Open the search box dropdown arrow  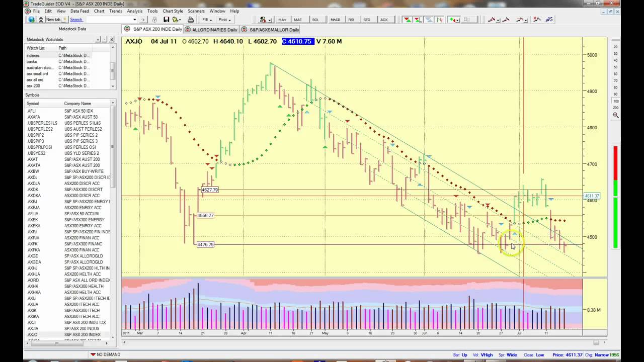point(135,20)
